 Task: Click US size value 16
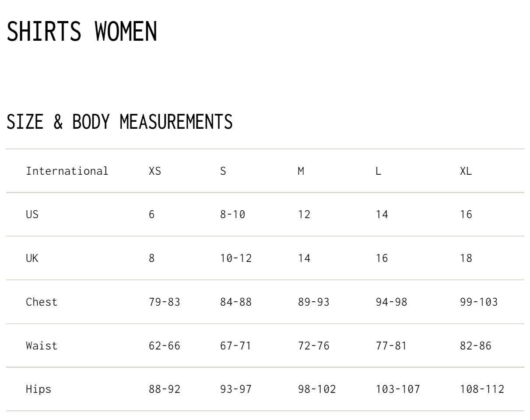[x=466, y=215]
